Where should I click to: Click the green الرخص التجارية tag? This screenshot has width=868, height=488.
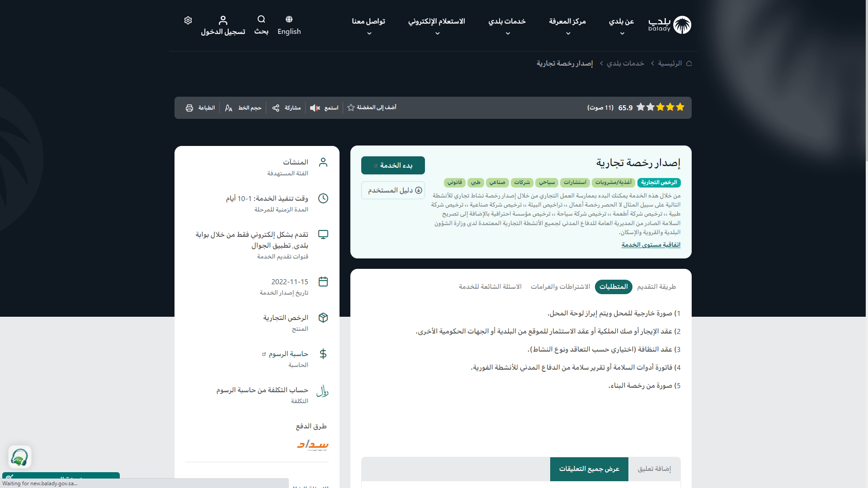(x=659, y=183)
